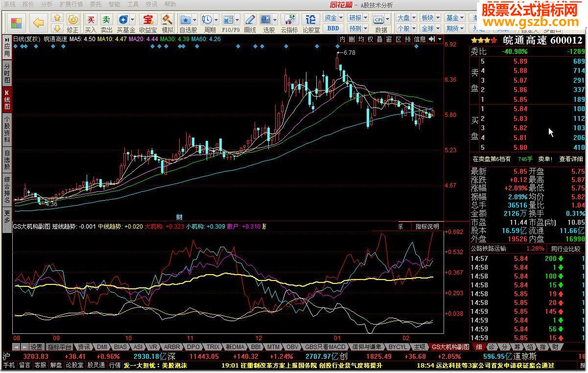Image resolution: width=588 pixels, height=373 pixels.
Task: Select the 分 tab at bottom right
Action: click(504, 347)
